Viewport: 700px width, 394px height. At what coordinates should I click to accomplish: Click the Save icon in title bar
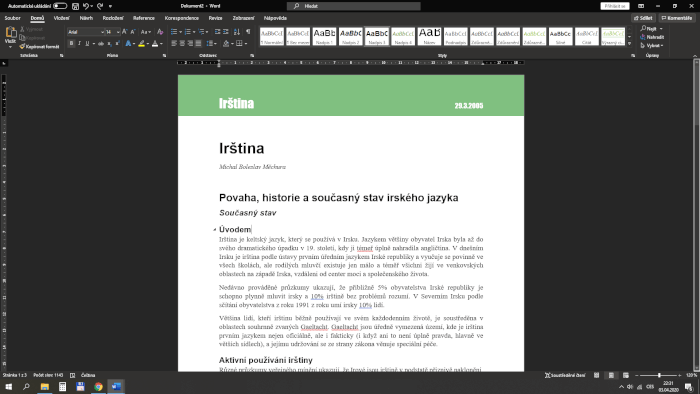(x=75, y=6)
